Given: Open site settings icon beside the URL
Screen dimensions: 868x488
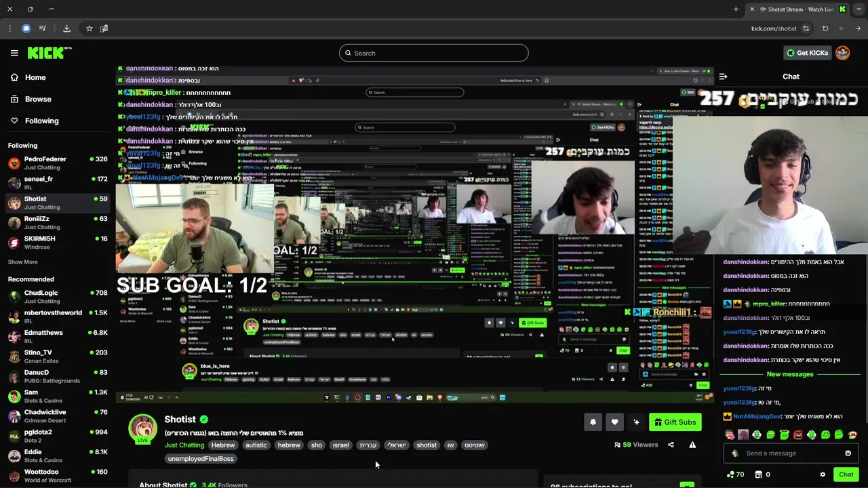Looking at the screenshot, I should pos(806,28).
